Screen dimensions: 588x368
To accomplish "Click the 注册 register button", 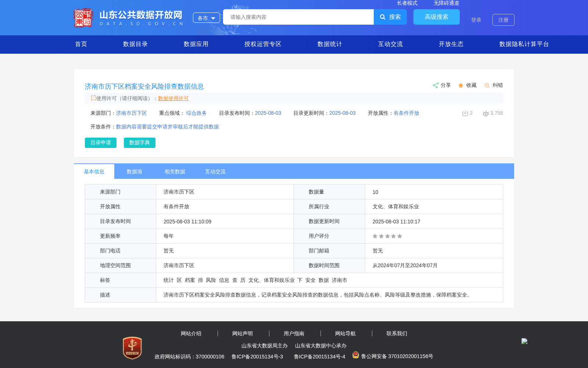I will click(503, 20).
